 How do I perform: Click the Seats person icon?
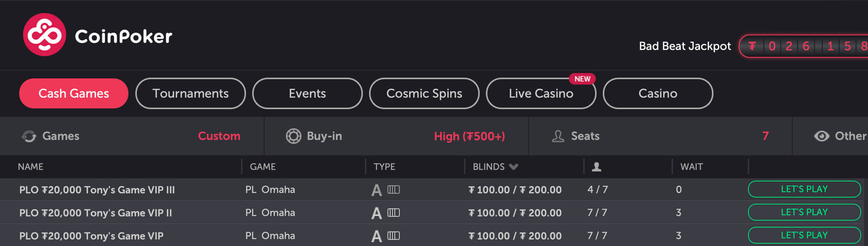[x=558, y=136]
